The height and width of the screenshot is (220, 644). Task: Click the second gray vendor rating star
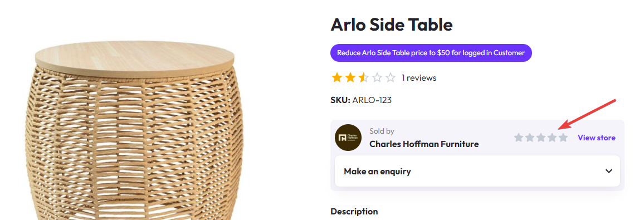pyautogui.click(x=530, y=138)
